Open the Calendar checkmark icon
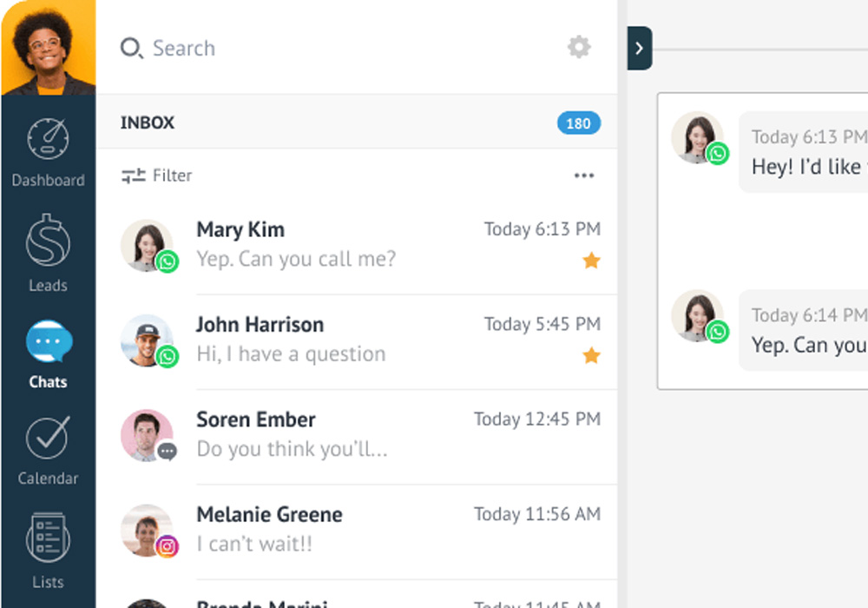This screenshot has height=608, width=868. 48,438
